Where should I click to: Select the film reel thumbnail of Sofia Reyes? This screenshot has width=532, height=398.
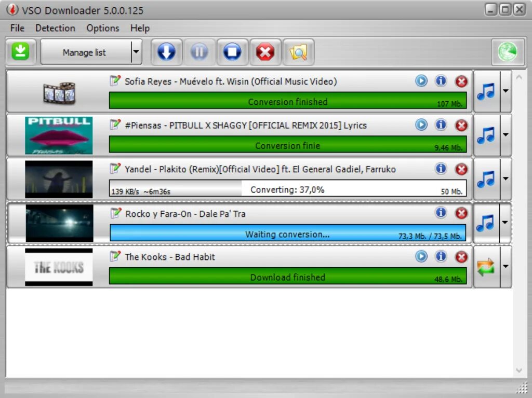tap(59, 92)
